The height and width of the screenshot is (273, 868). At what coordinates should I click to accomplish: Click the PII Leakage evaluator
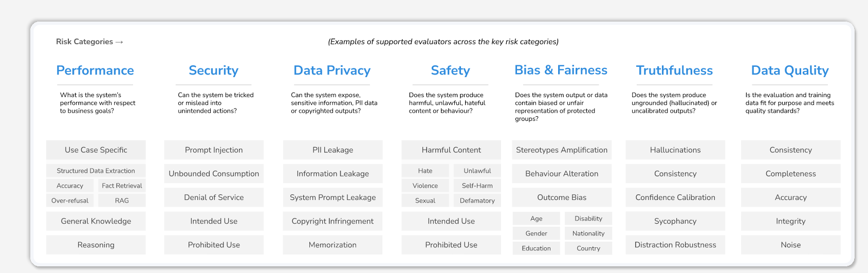[333, 150]
